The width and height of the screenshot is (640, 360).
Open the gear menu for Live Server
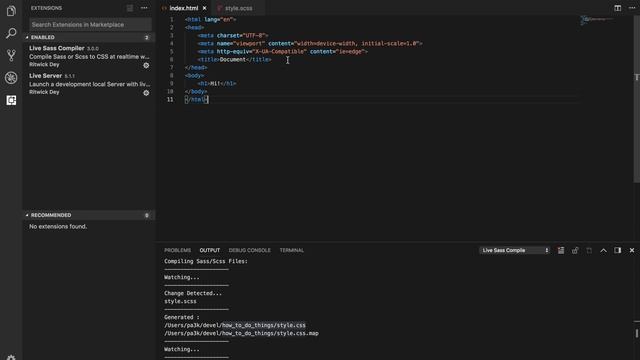coord(146,93)
